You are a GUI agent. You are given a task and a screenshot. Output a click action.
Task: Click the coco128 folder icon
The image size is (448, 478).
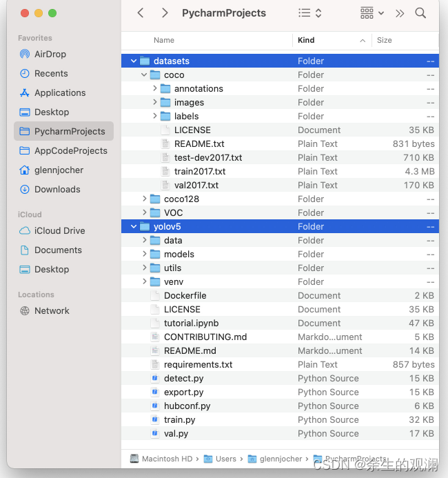[155, 199]
